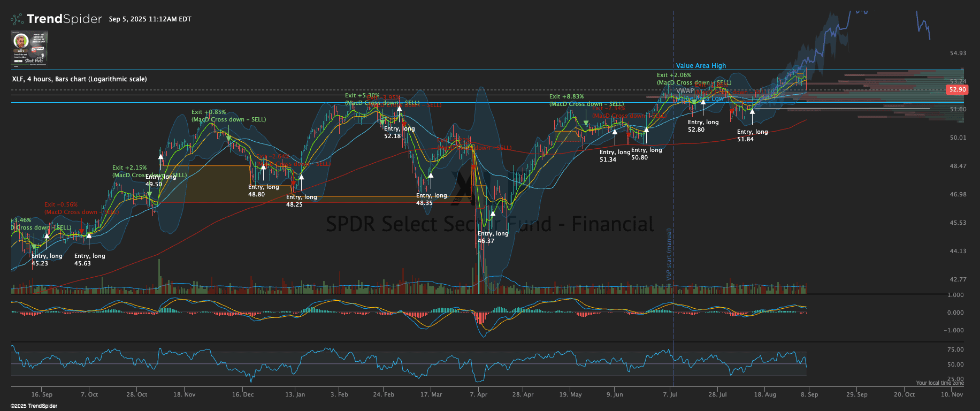The image size is (980, 411).
Task: Click the 18. Aug date on time axis
Action: [765, 394]
